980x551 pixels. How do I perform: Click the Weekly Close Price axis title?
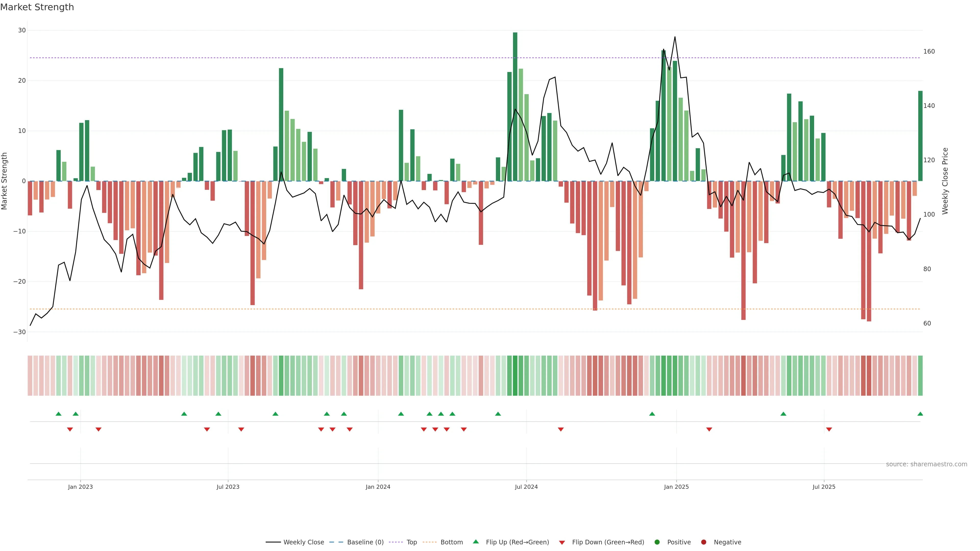tap(945, 181)
